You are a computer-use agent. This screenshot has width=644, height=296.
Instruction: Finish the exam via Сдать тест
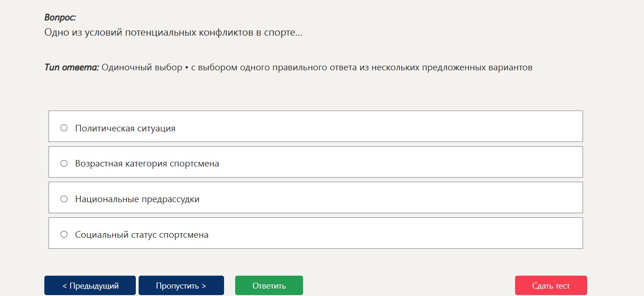(551, 285)
